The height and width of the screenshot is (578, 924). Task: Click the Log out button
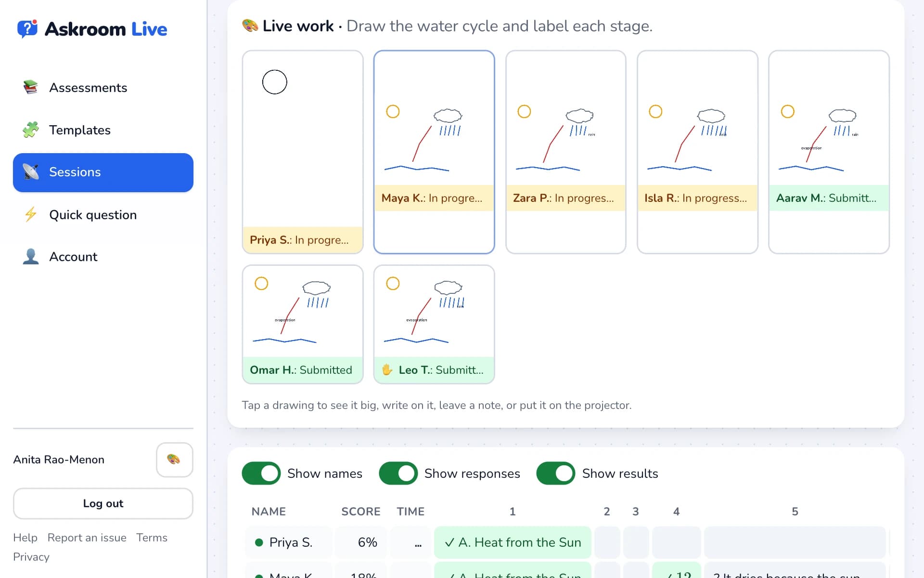click(103, 503)
